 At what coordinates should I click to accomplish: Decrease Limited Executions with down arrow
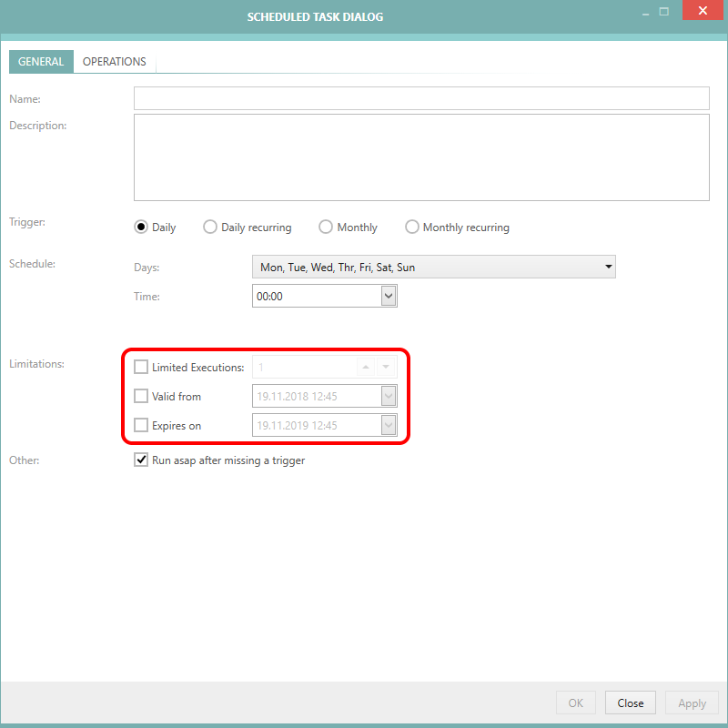386,368
